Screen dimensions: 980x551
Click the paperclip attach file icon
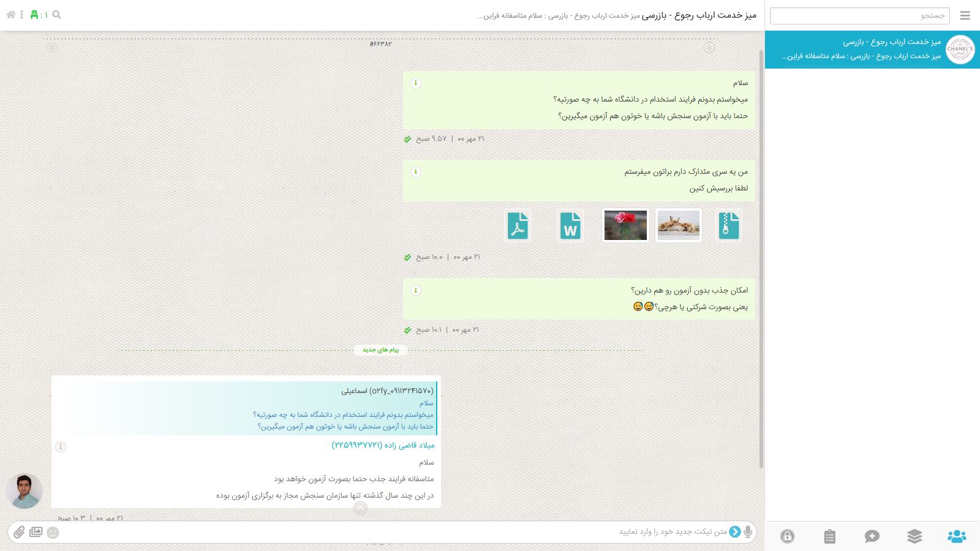click(x=19, y=533)
